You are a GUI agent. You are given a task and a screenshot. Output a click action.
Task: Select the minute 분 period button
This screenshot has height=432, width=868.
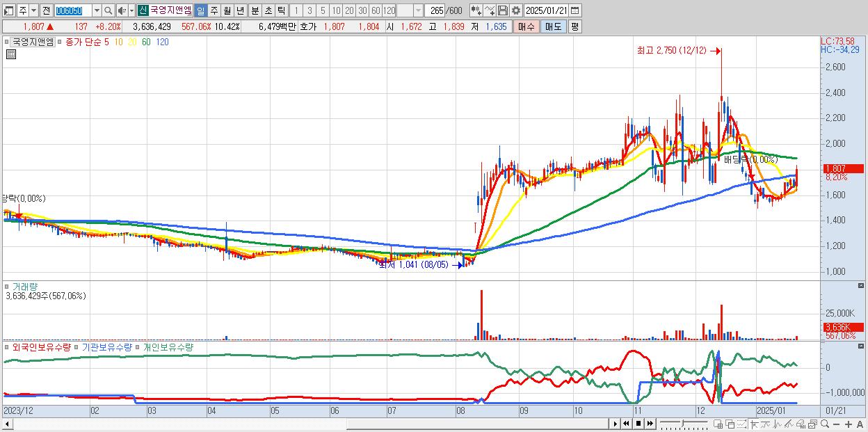coord(255,10)
